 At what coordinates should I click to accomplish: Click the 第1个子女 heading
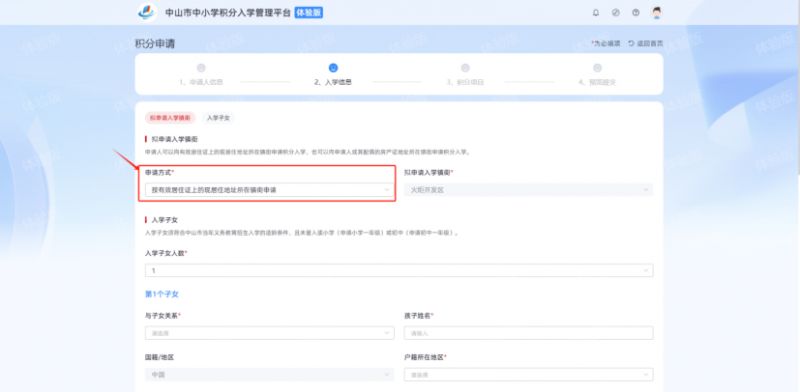pyautogui.click(x=162, y=295)
